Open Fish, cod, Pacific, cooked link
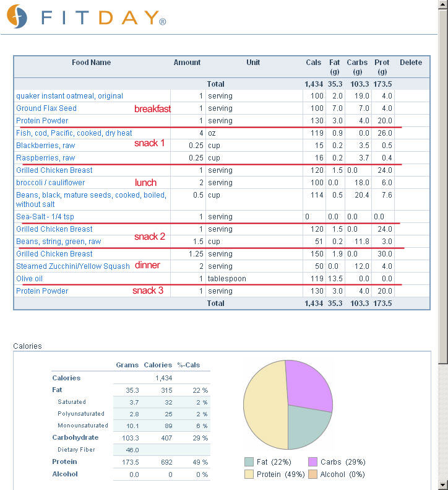Viewport: 448px width, 490px height. 74,133
